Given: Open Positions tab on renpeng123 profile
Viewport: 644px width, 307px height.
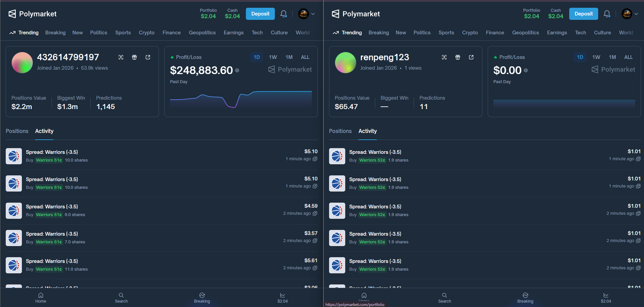Looking at the screenshot, I should [341, 131].
